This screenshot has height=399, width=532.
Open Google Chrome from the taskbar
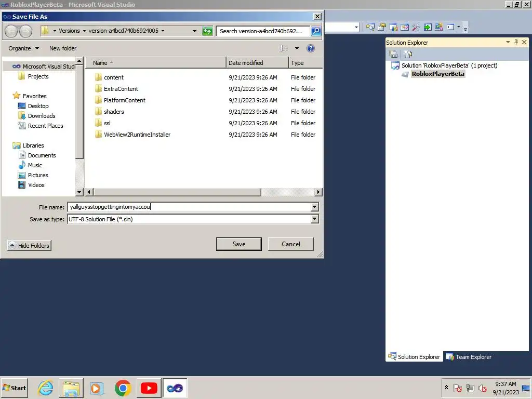coord(123,388)
